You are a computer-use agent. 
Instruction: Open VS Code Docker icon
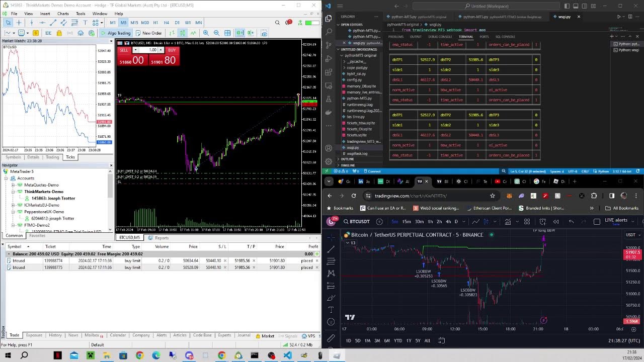[x=329, y=113]
